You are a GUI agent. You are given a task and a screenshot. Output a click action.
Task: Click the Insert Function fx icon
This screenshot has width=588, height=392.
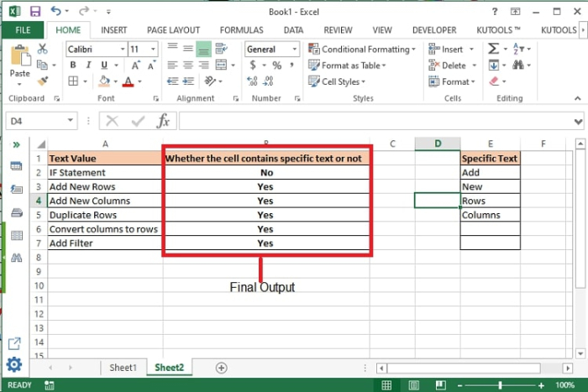(163, 121)
